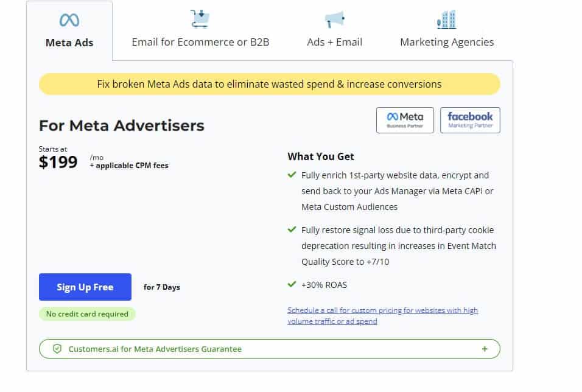582x392 pixels.
Task: Click the What You Get heading
Action: point(321,156)
